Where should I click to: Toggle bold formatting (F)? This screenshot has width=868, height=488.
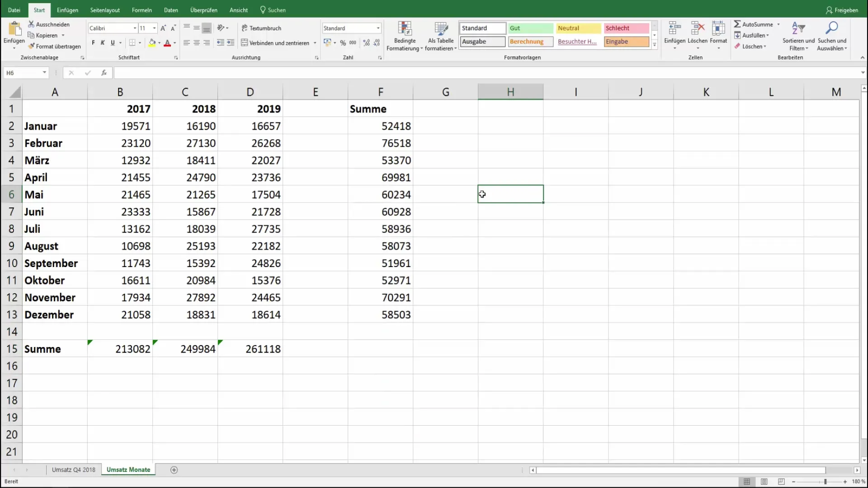(x=93, y=43)
